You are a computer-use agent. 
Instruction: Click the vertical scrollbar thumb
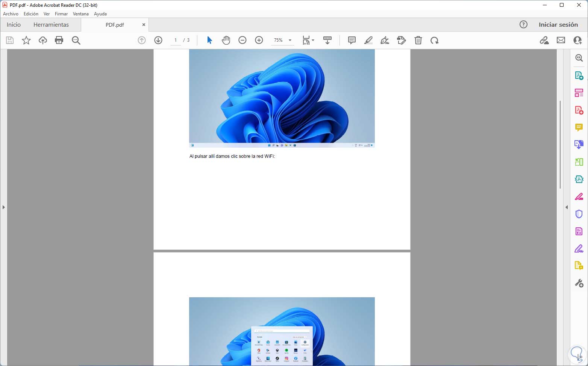[x=560, y=145]
